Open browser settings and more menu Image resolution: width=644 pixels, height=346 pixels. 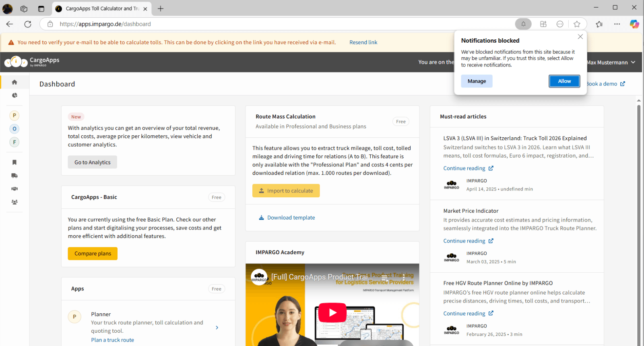click(617, 24)
